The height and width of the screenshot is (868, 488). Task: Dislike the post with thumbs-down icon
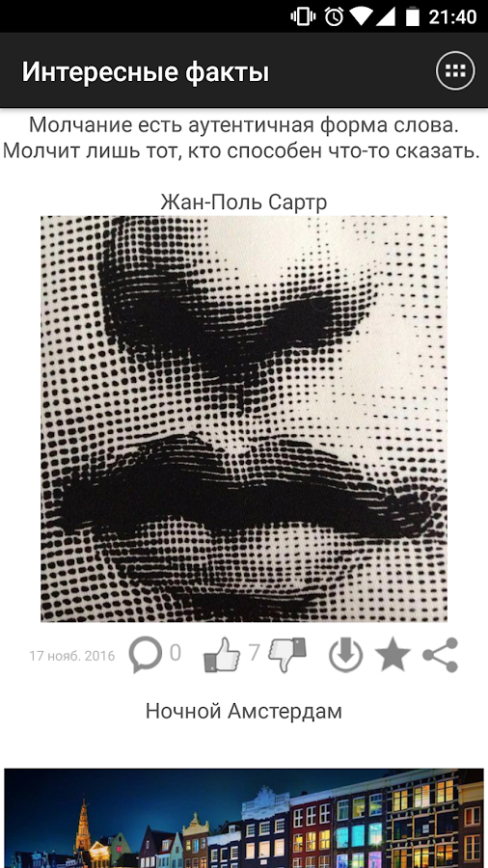pyautogui.click(x=287, y=654)
